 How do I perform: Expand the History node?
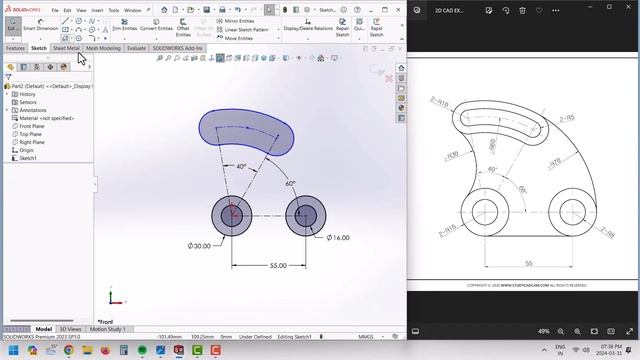7,94
